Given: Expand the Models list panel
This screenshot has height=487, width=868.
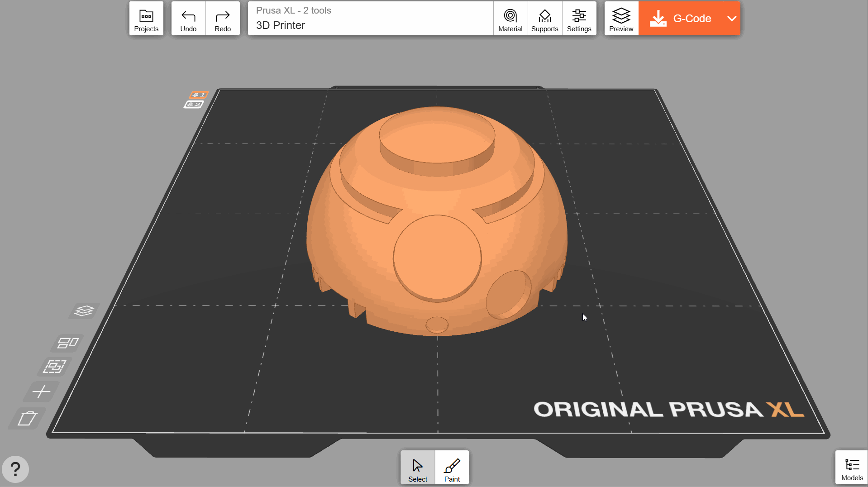Looking at the screenshot, I should [851, 468].
